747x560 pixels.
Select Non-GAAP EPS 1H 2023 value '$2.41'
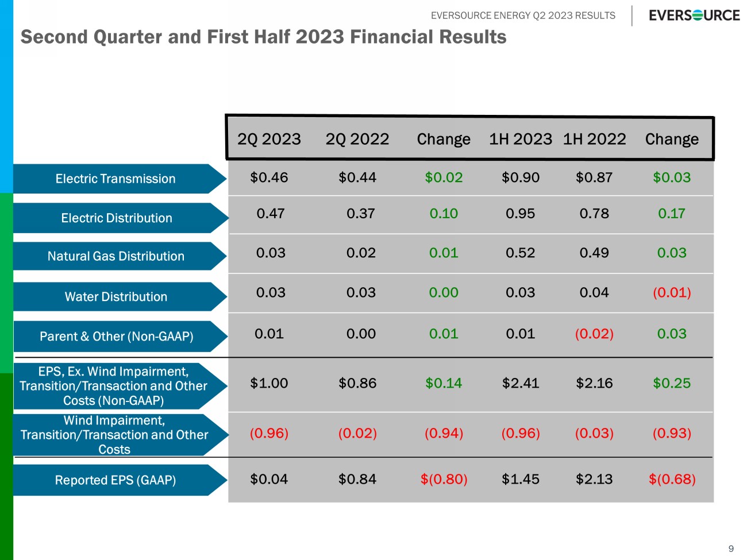pyautogui.click(x=521, y=383)
